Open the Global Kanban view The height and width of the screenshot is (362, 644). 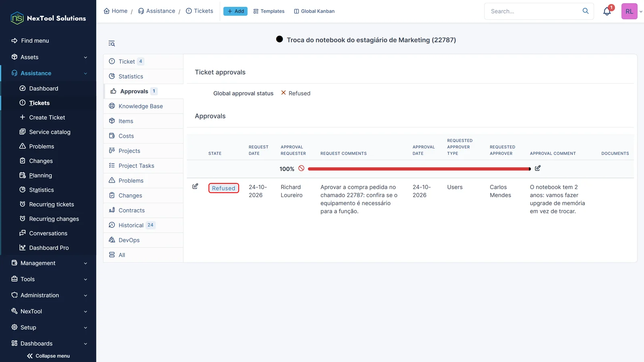(x=314, y=11)
